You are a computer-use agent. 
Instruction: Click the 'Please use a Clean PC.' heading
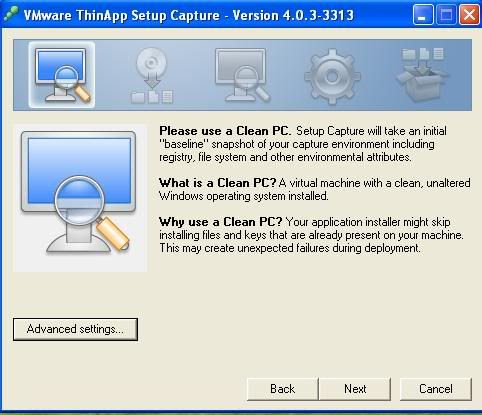point(225,131)
